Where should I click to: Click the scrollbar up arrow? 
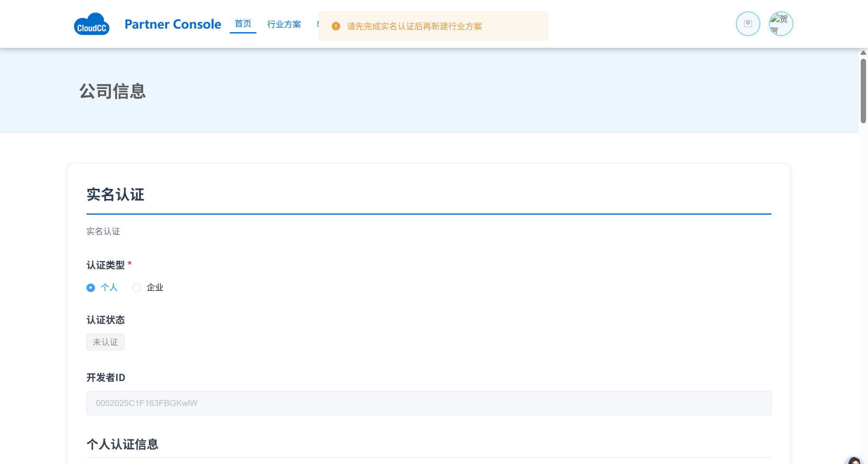tap(863, 53)
